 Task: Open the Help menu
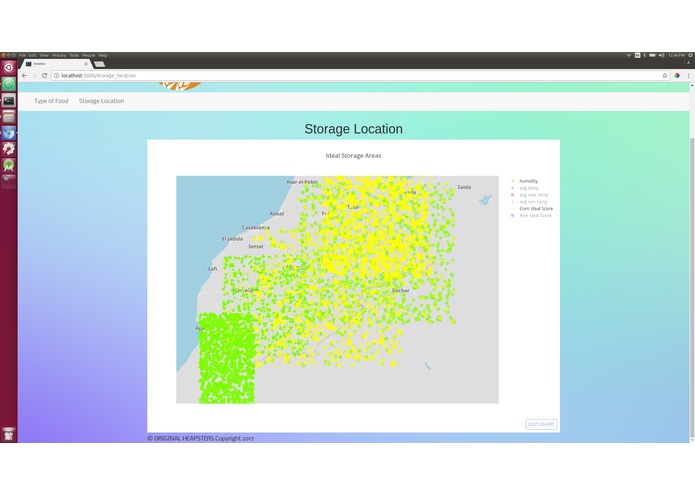coord(103,55)
